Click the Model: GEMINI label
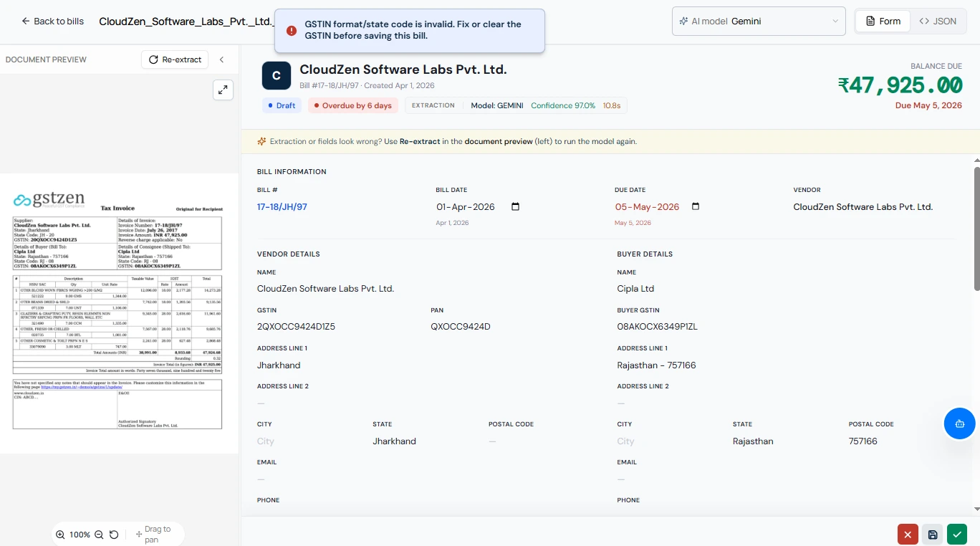Viewport: 980px width, 546px height. pyautogui.click(x=496, y=105)
